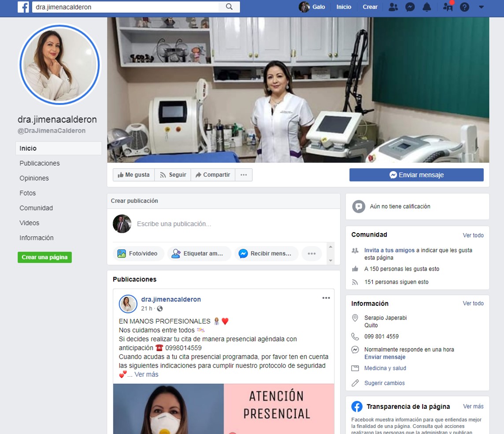Image resolution: width=504 pixels, height=434 pixels.
Task: Open Medicina y salud category link
Action: point(385,368)
